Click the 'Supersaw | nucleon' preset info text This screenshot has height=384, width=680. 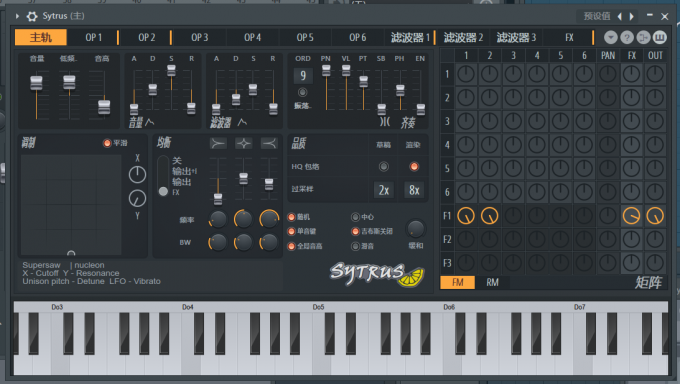tap(63, 265)
